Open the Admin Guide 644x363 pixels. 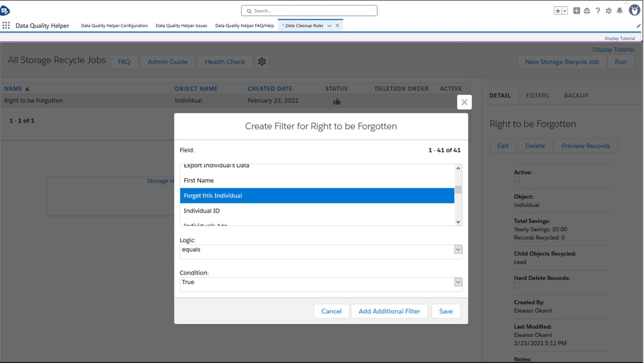168,61
